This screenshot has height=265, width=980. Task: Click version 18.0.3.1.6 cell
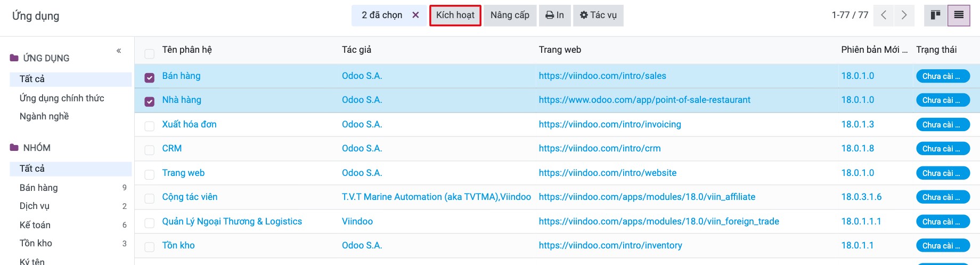(x=861, y=197)
